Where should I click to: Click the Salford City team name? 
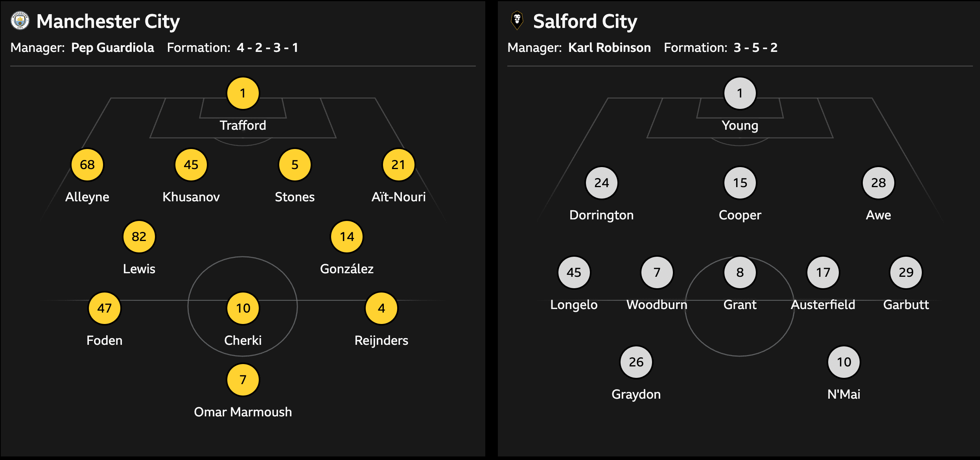[x=585, y=21]
